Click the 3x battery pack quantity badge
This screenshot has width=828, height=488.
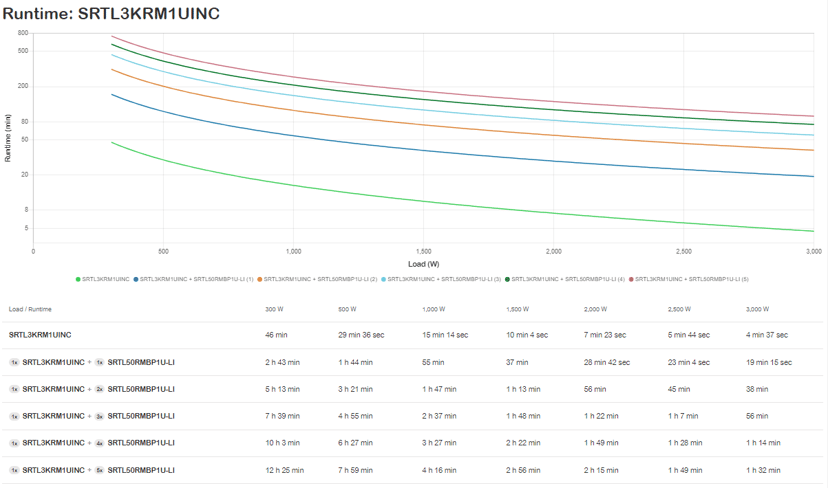(x=99, y=416)
